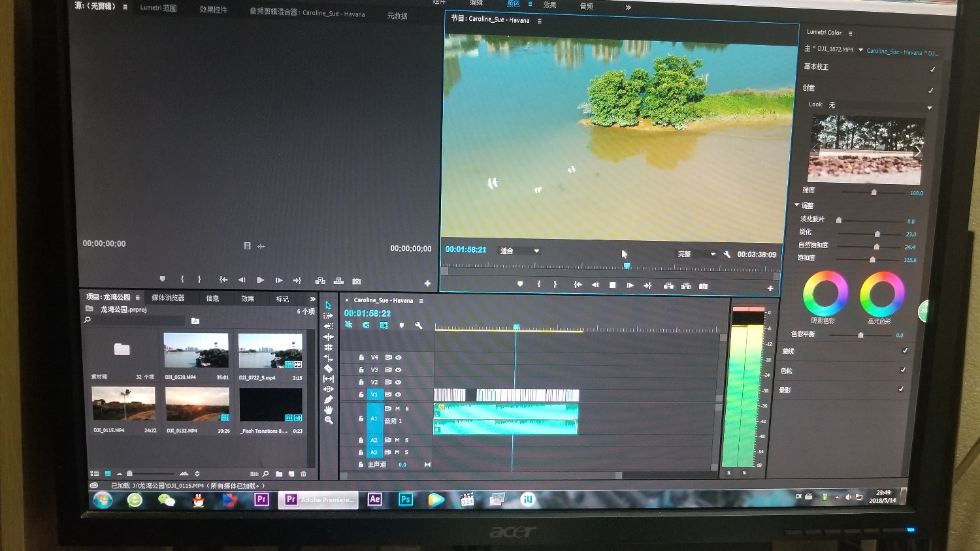Open the Audio Clip Mixer tab

click(307, 12)
